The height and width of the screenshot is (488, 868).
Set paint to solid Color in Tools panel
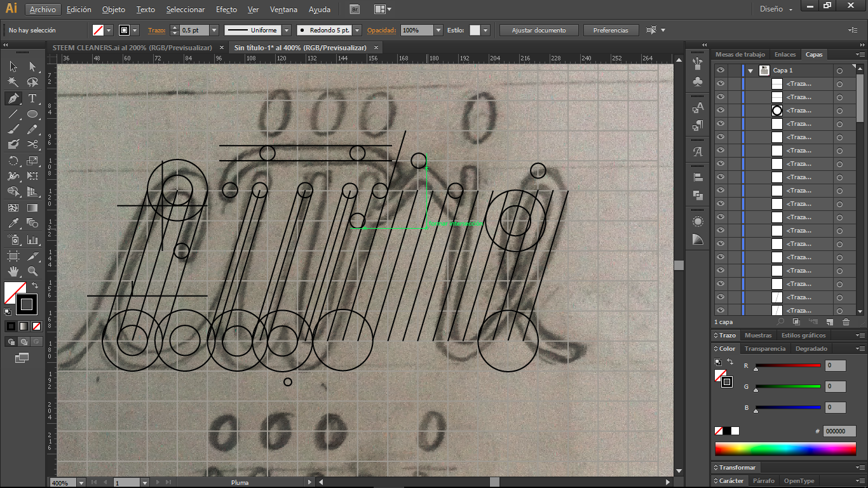[11, 326]
